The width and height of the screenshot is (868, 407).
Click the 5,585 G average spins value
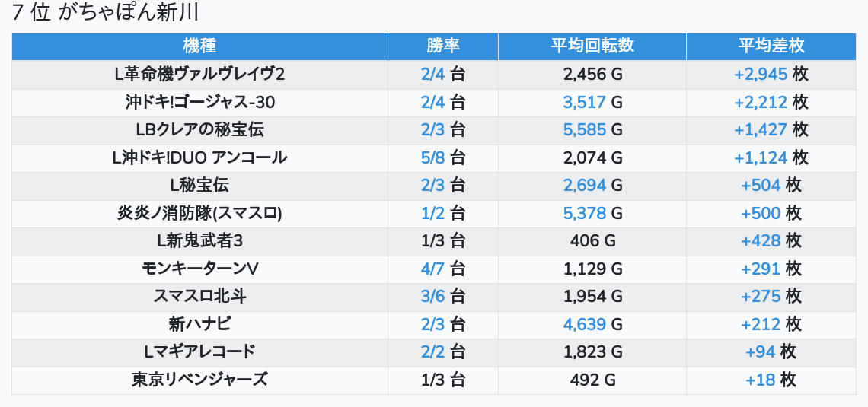(x=592, y=129)
